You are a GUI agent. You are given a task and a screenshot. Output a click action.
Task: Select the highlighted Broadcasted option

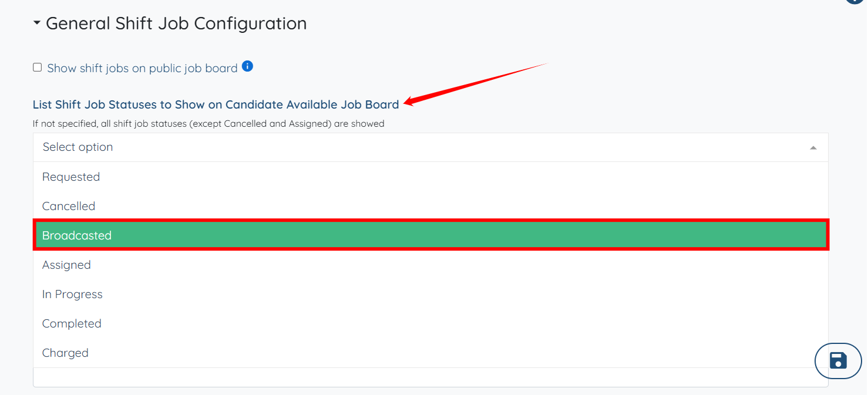coord(77,235)
